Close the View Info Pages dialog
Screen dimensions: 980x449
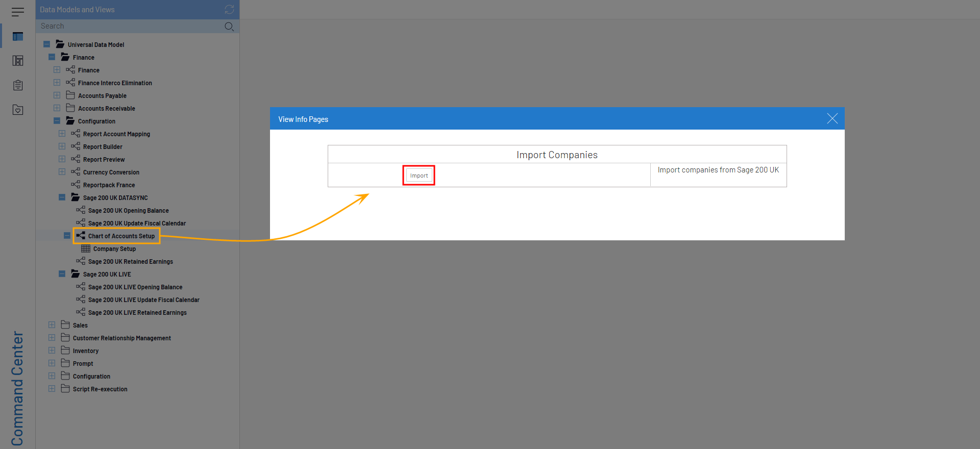[832, 118]
